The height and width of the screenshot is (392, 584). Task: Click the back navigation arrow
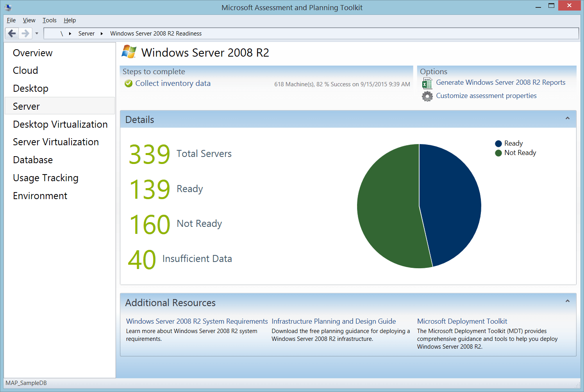(12, 33)
